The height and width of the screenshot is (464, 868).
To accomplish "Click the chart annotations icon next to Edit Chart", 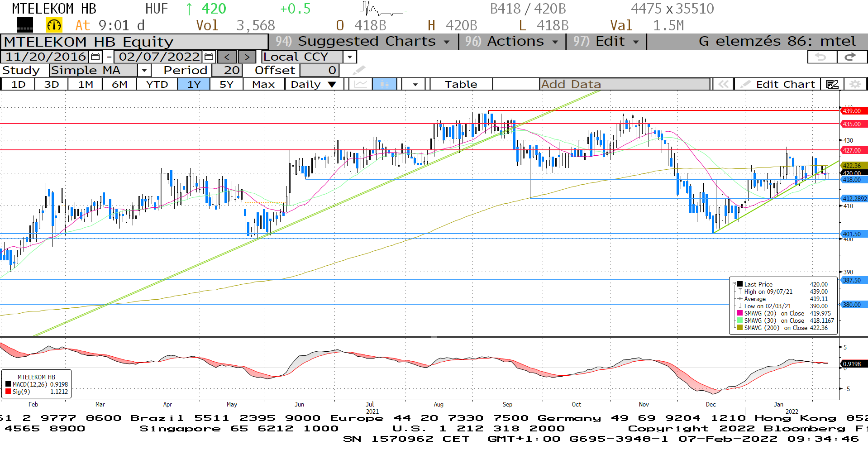I will tap(832, 84).
